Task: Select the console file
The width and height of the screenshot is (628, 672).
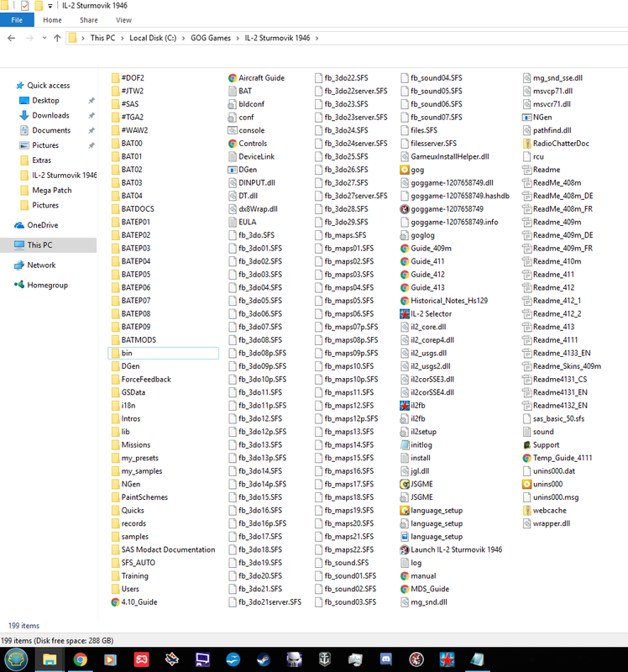Action: click(246, 130)
